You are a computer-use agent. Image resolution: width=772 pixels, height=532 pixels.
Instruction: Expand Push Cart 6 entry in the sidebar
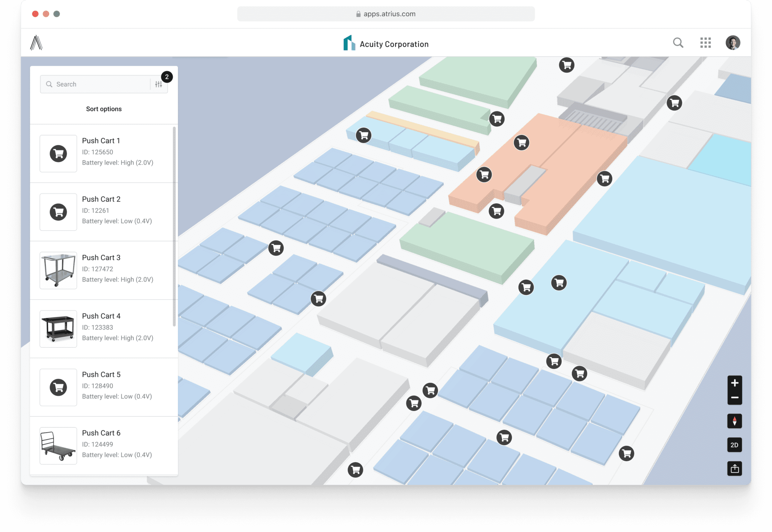click(104, 444)
